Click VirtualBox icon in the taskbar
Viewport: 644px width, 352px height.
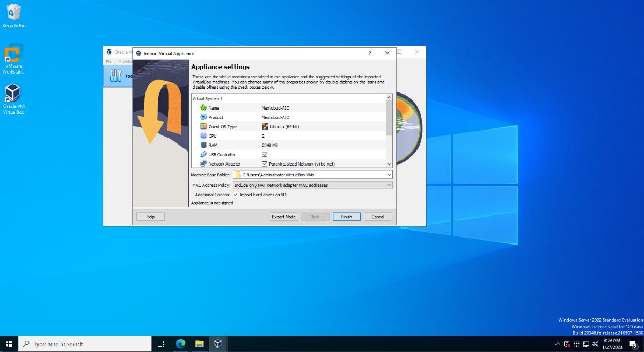218,344
